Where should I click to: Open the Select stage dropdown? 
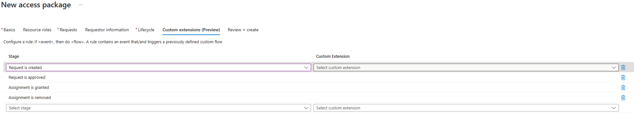(158, 108)
